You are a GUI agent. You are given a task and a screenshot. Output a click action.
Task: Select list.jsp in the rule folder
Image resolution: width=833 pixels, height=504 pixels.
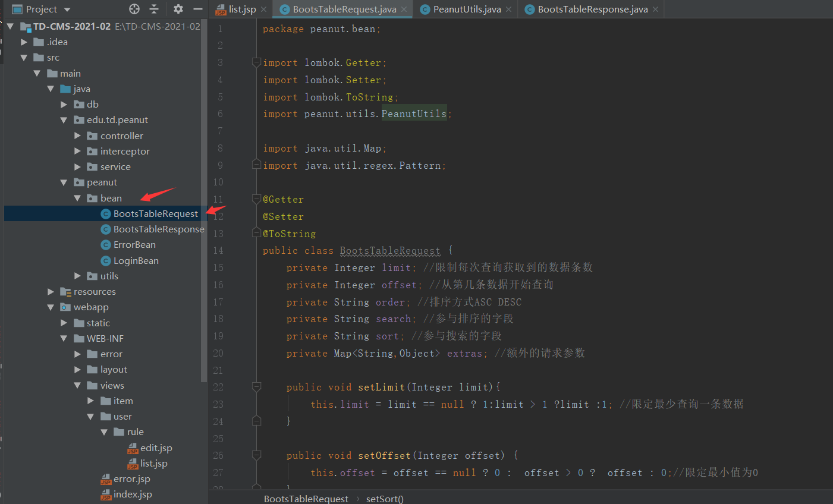(x=147, y=463)
